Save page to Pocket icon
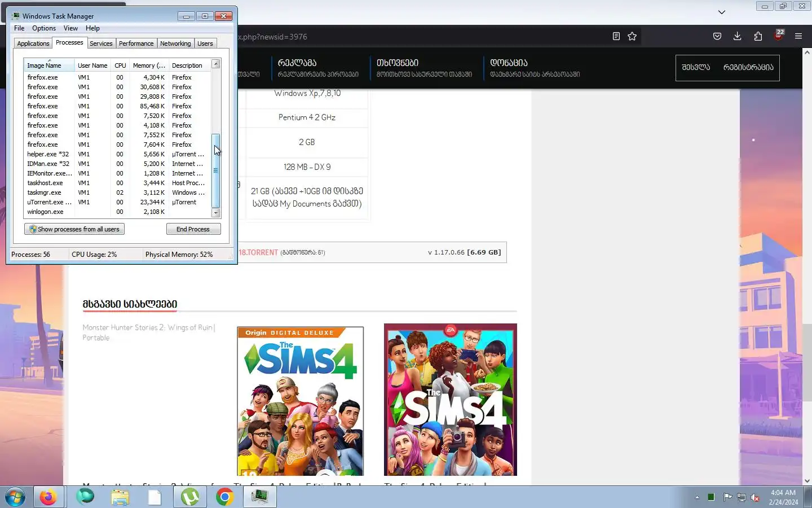 [x=717, y=36]
